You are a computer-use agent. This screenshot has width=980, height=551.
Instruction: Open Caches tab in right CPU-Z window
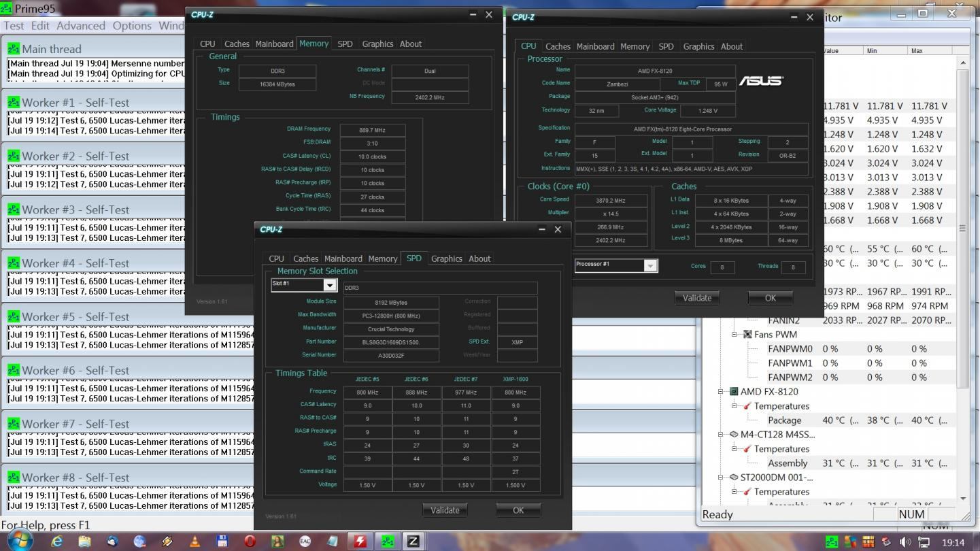pyautogui.click(x=558, y=46)
